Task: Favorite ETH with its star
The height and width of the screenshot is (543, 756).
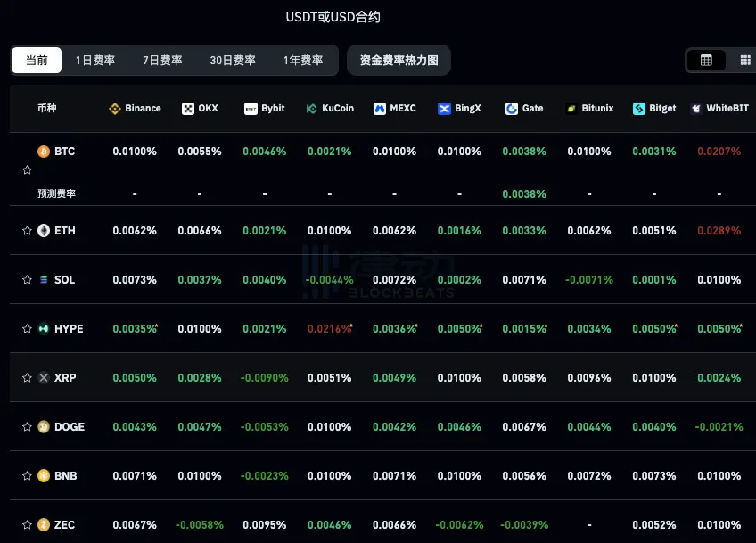Action: click(x=27, y=231)
